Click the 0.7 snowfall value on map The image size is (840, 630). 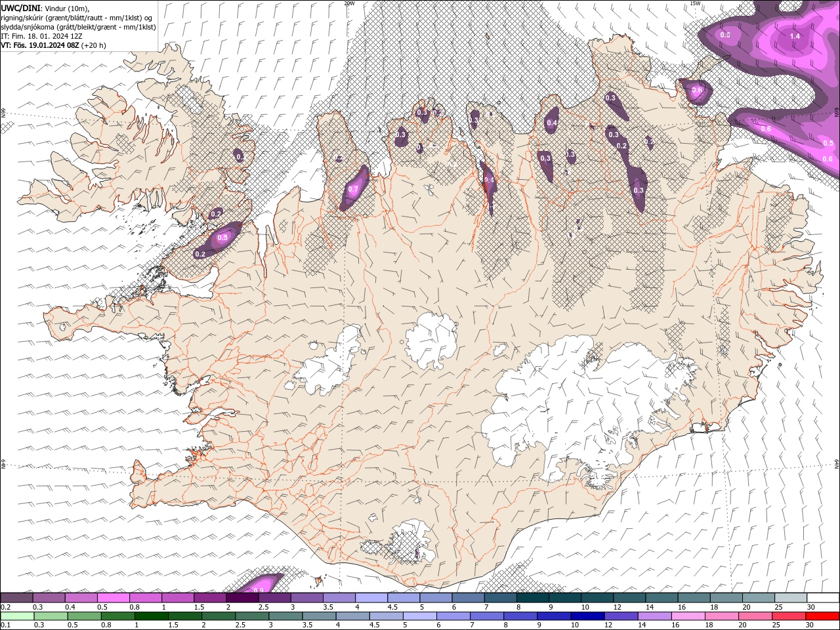(353, 190)
